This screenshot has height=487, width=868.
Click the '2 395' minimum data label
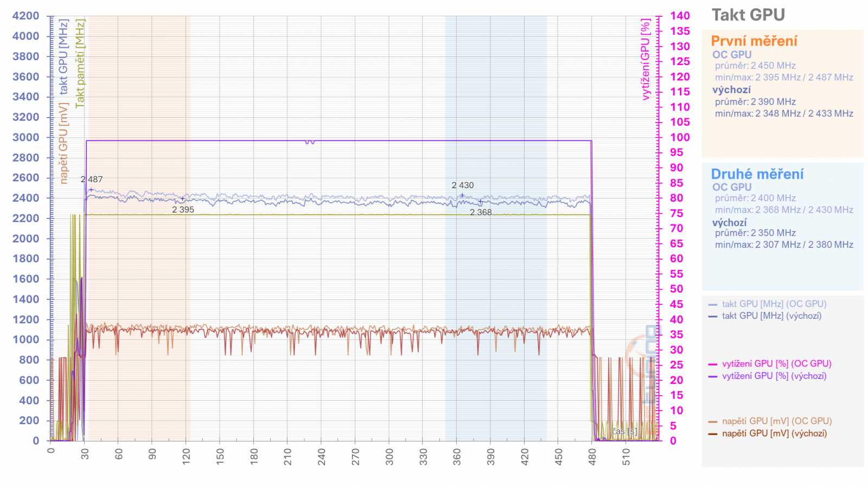point(183,210)
